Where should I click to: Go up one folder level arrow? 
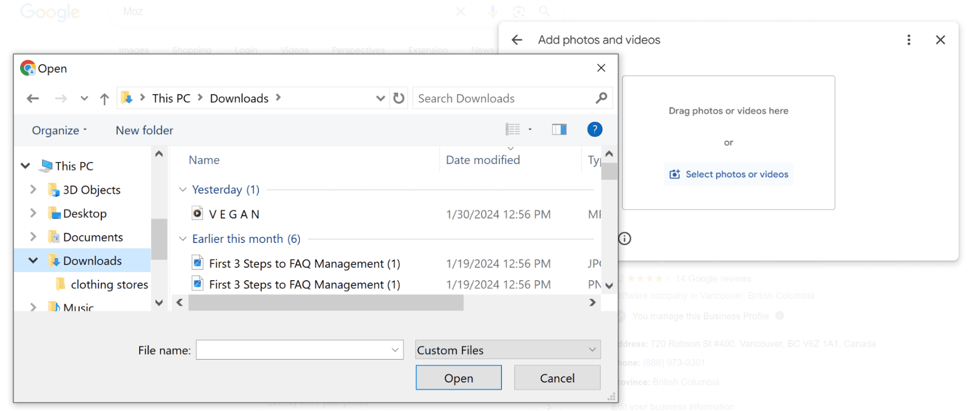click(x=104, y=99)
